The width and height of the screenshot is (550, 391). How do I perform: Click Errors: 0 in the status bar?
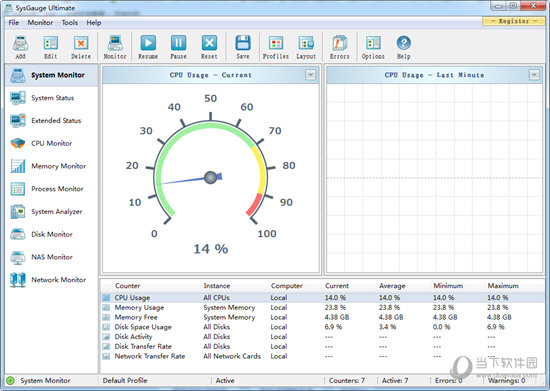(449, 380)
